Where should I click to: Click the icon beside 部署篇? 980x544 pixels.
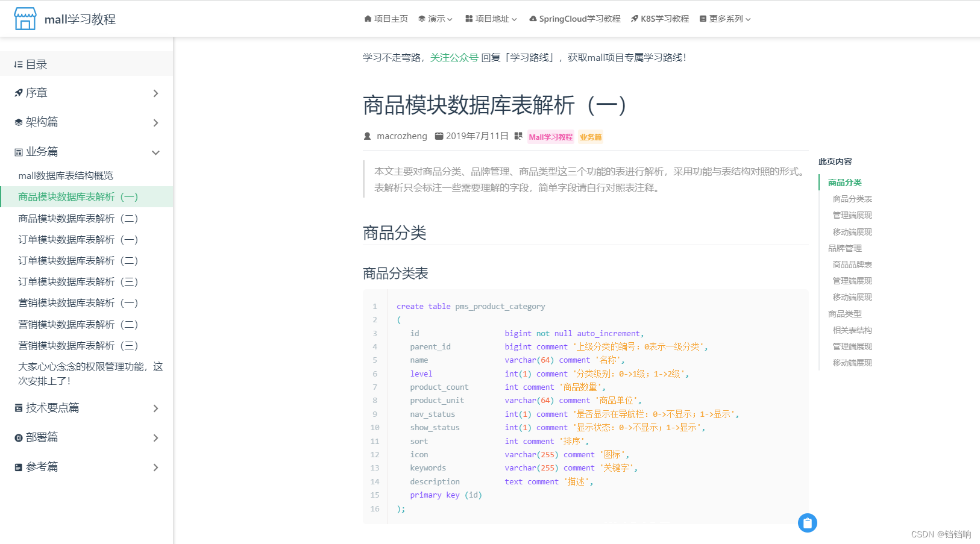pyautogui.click(x=19, y=437)
